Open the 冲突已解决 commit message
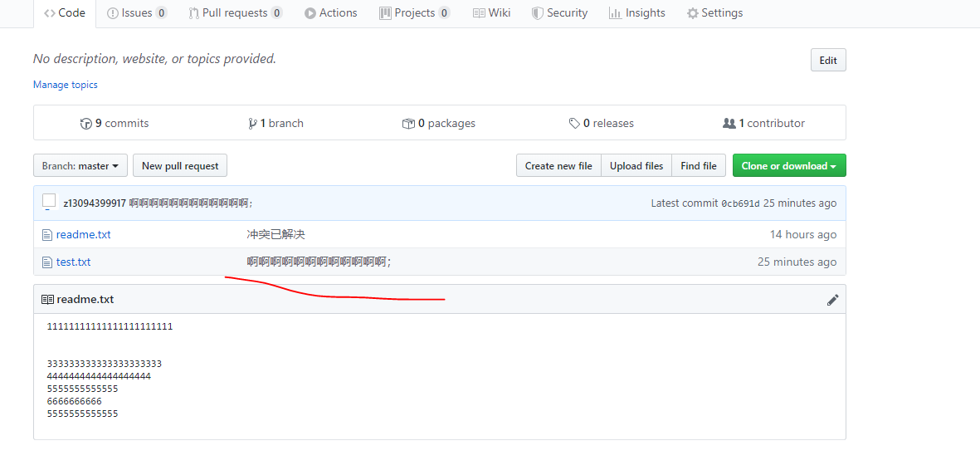 pos(275,235)
